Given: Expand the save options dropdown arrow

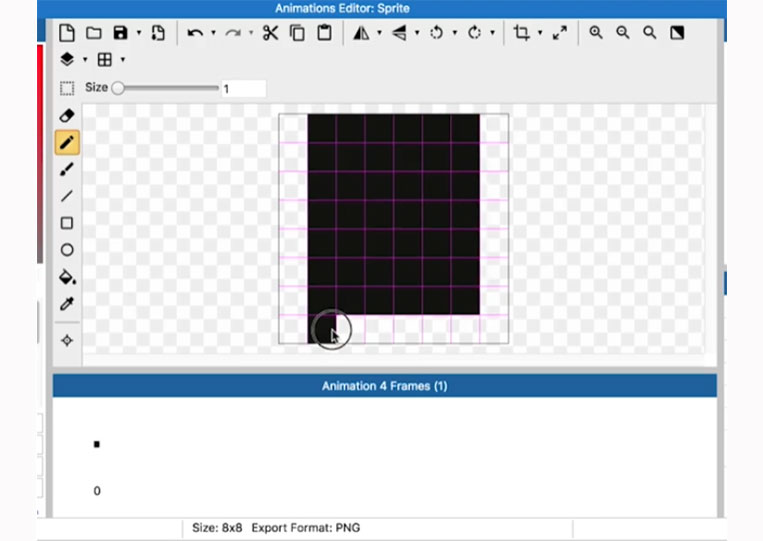Looking at the screenshot, I should (139, 33).
